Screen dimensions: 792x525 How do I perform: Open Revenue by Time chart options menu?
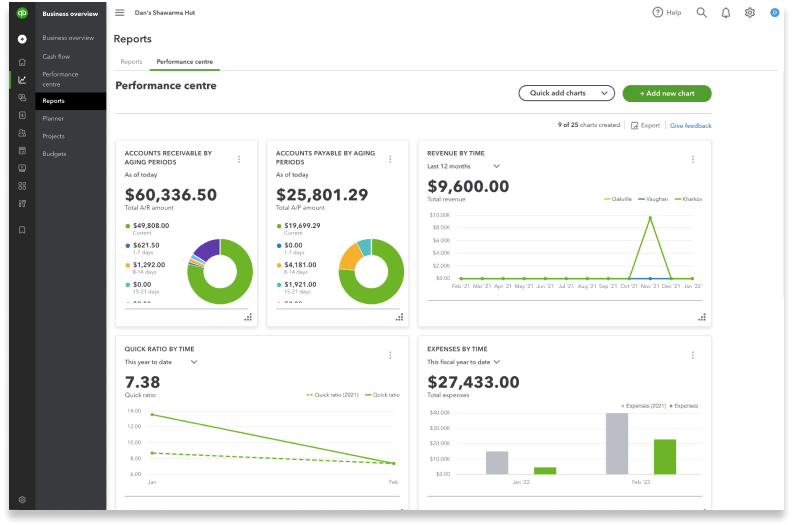click(x=692, y=159)
